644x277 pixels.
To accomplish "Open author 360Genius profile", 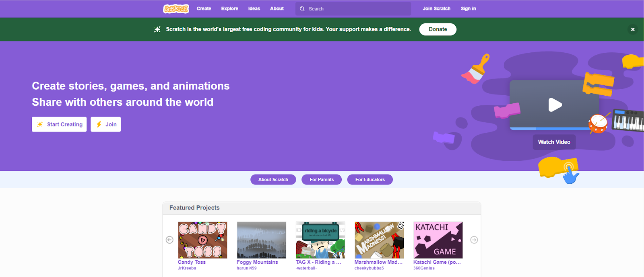I will tap(424, 268).
